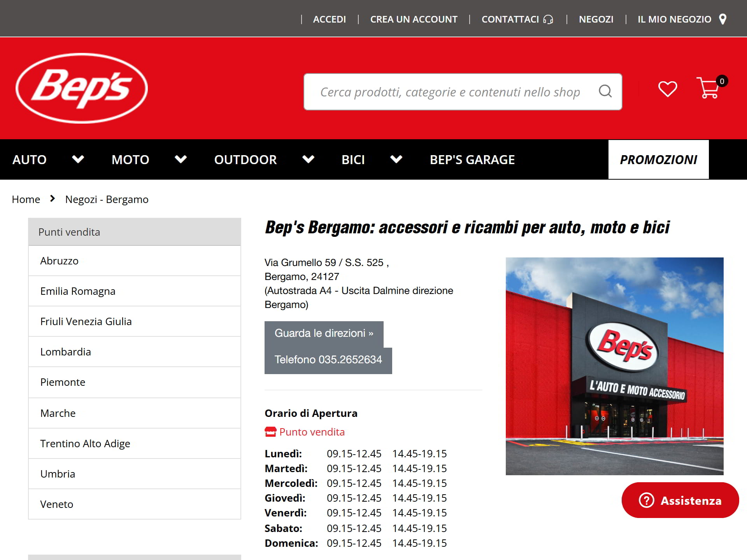Viewport: 747px width, 560px height.
Task: Select Umbria region
Action: (x=135, y=474)
